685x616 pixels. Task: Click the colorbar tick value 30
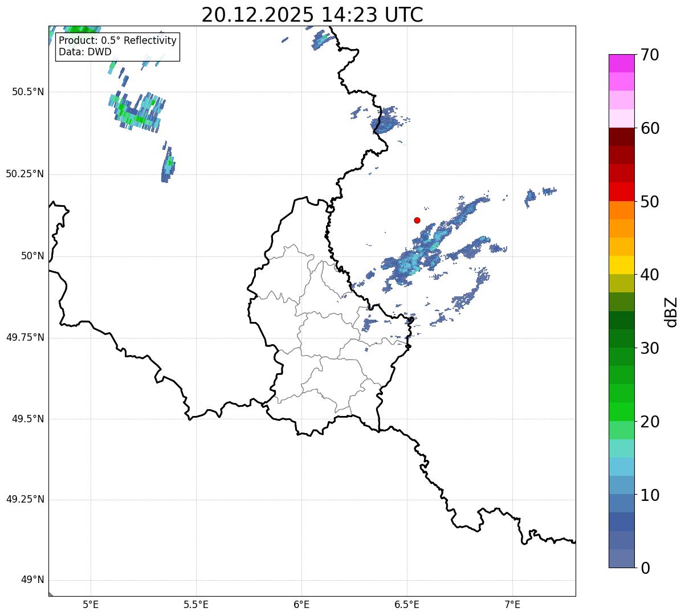649,348
